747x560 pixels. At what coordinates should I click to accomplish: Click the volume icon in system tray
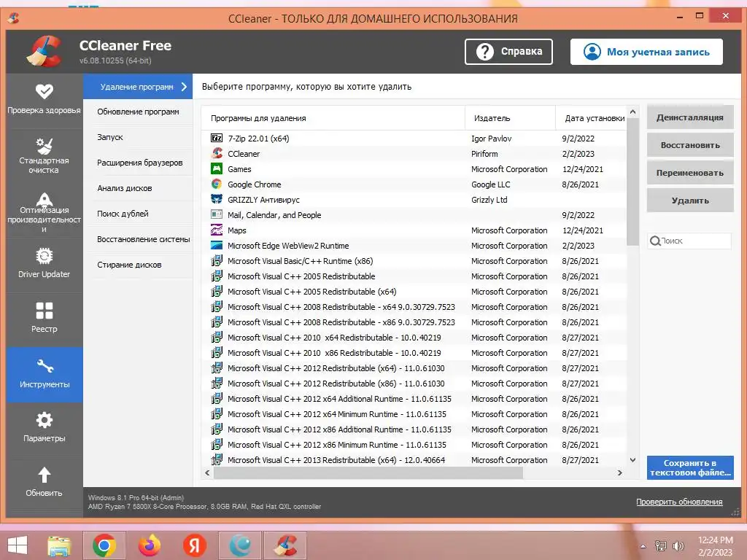tap(678, 546)
